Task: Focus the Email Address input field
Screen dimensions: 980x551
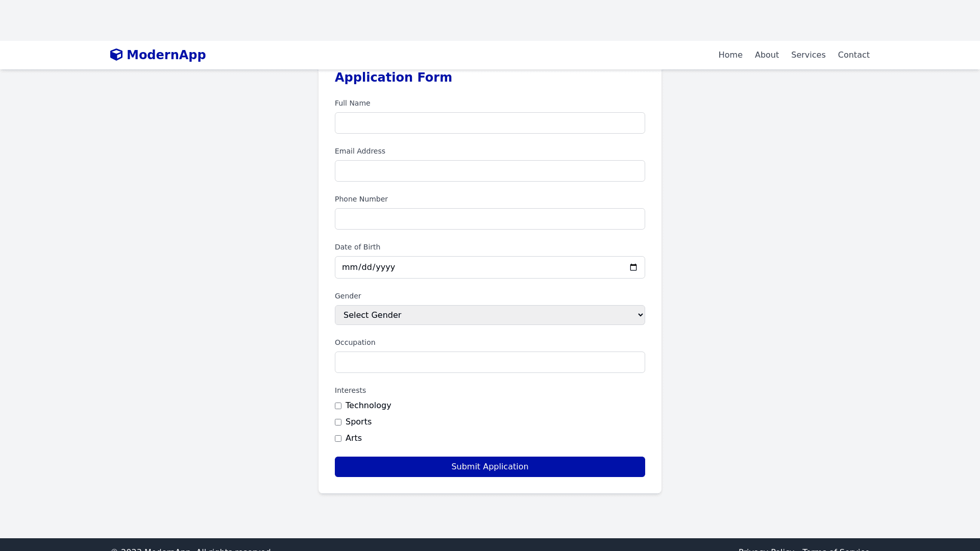Action: pos(489,171)
